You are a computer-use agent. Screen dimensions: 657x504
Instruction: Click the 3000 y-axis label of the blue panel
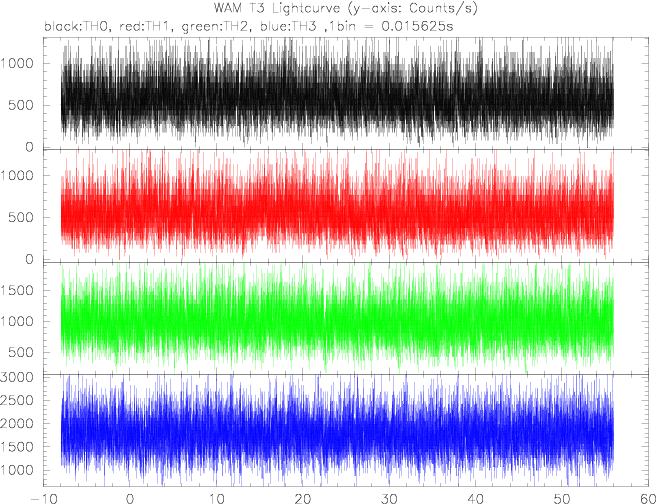point(17,377)
